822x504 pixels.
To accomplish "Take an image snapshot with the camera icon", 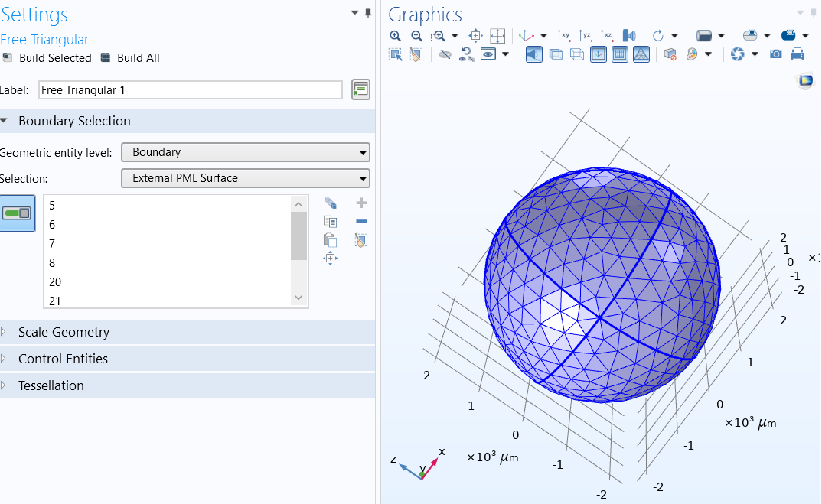I will coord(776,54).
